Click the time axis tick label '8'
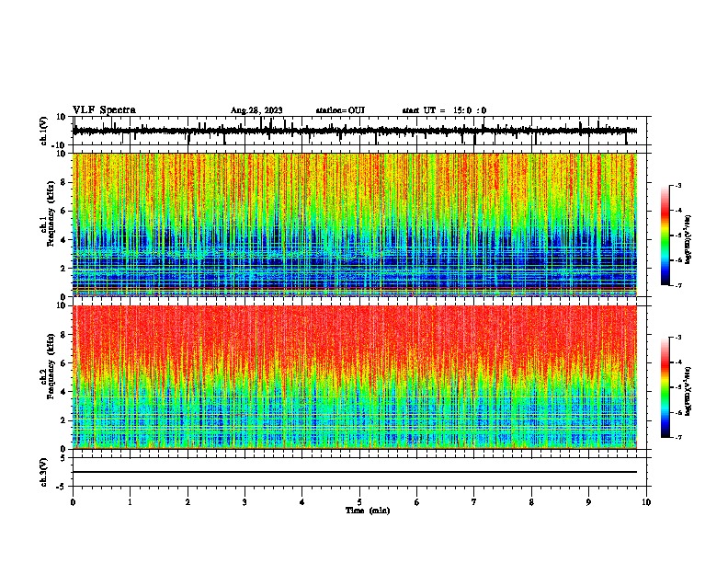This screenshot has height=563, width=728. click(x=531, y=502)
